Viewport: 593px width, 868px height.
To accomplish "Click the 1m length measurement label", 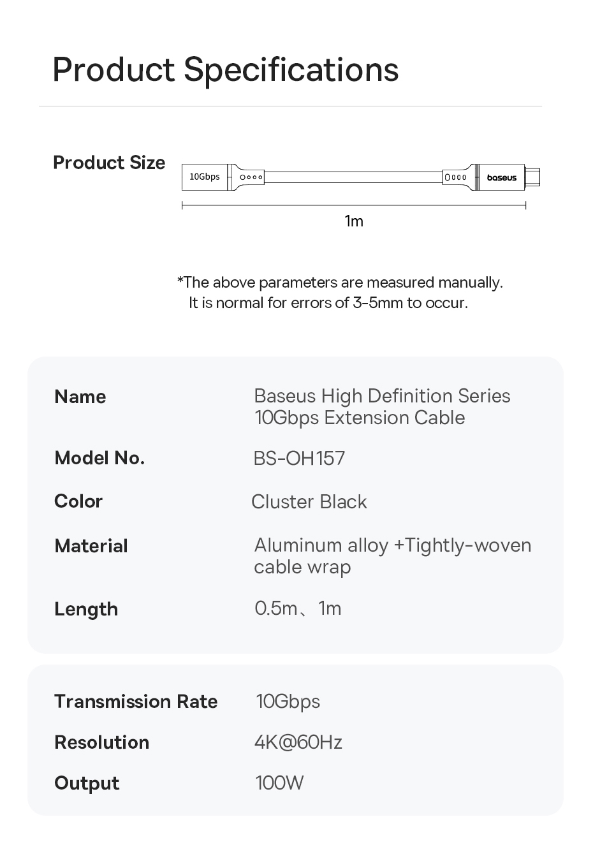I will coord(354,221).
